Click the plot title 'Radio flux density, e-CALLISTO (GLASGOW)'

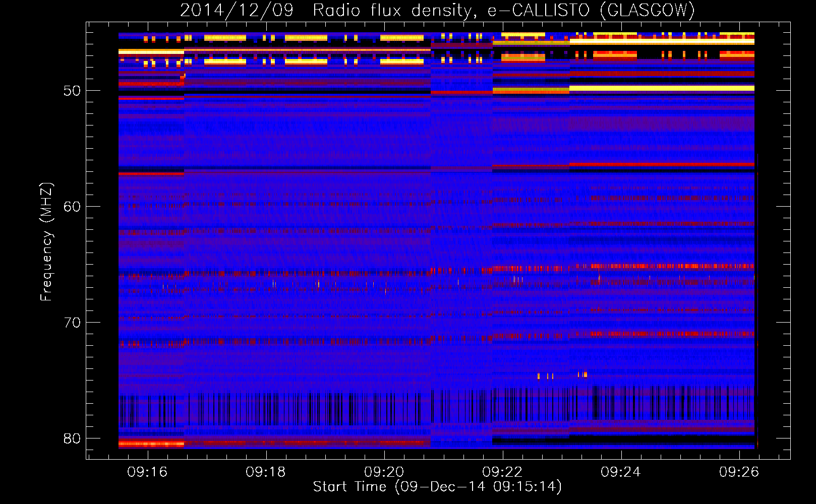coord(504,11)
